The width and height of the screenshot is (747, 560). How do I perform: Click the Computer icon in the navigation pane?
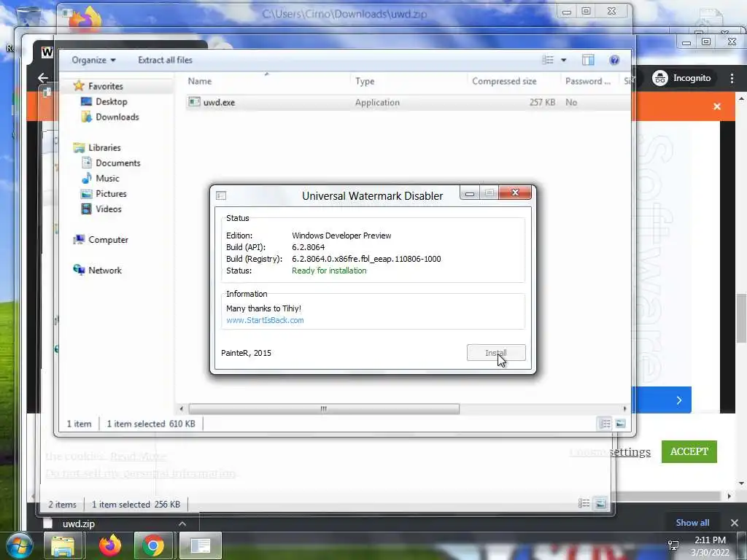[79, 239]
